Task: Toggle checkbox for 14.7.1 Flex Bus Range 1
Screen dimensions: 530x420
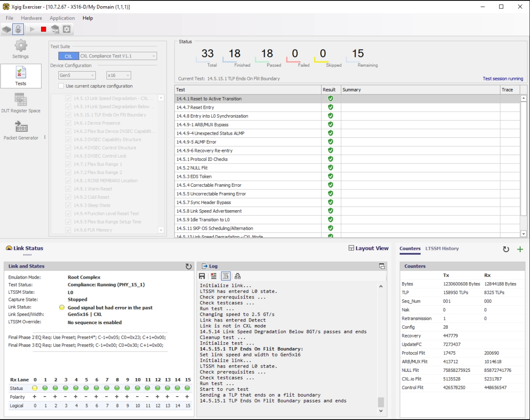Action: (x=68, y=164)
